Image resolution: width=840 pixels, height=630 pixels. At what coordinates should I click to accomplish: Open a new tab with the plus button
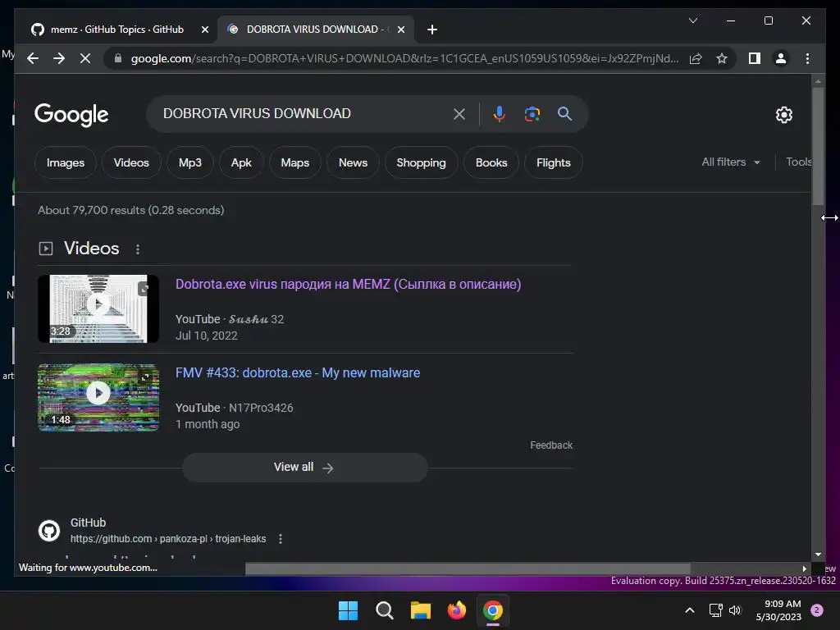(432, 30)
